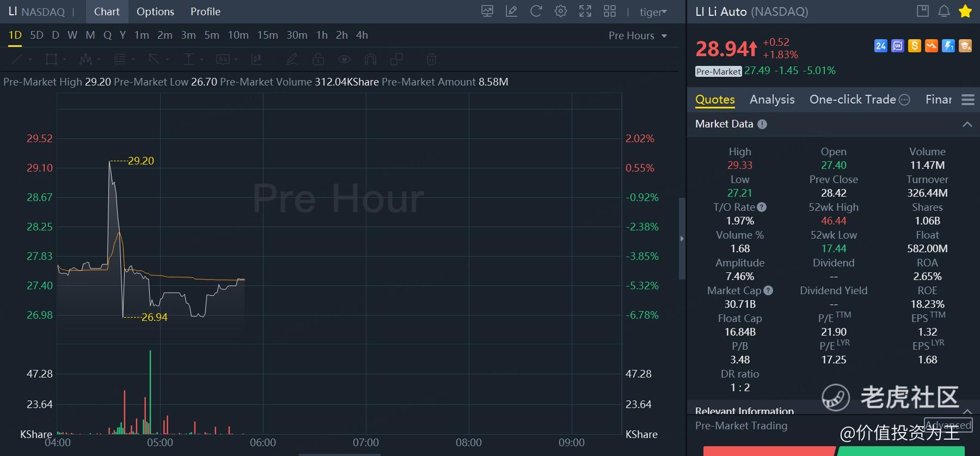This screenshot has height=456, width=980.
Task: Collapse the Market Data section
Action: (967, 124)
